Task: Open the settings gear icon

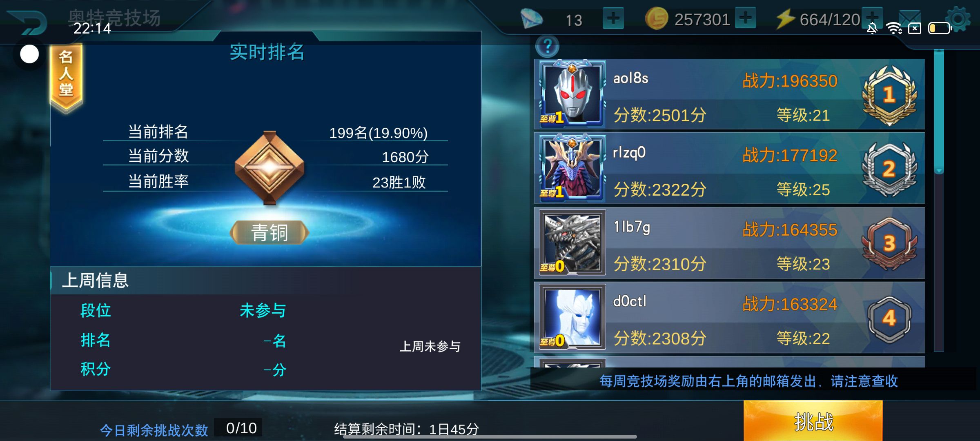Action: tap(958, 19)
